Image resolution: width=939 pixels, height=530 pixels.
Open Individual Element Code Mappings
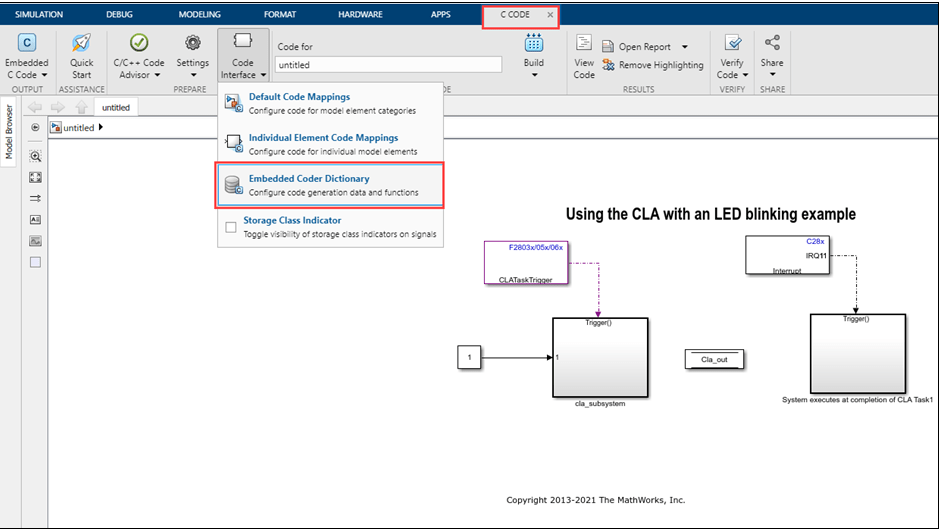coord(331,144)
